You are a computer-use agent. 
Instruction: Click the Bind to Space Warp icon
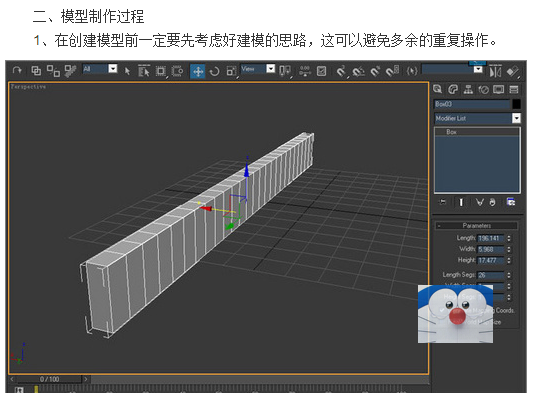[70, 71]
